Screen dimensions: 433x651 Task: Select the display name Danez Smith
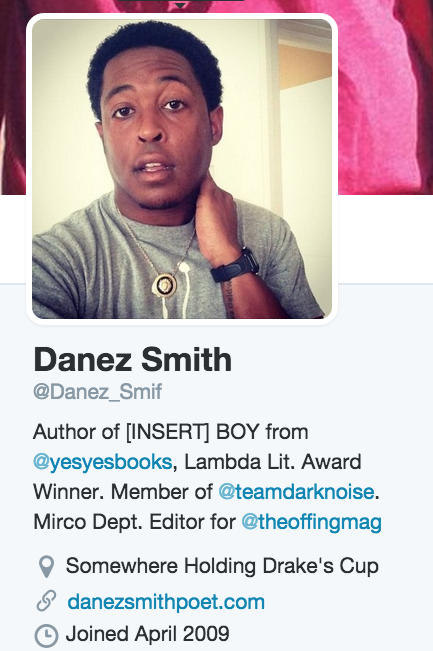[132, 360]
